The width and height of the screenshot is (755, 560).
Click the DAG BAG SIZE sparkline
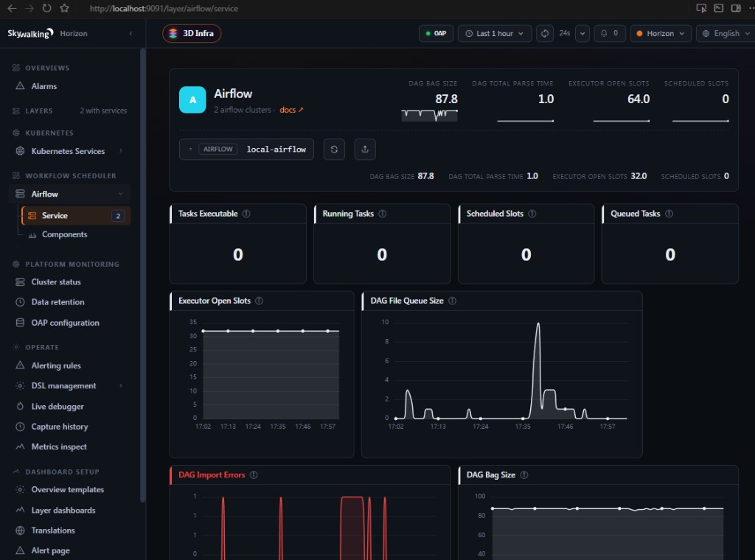[x=430, y=115]
